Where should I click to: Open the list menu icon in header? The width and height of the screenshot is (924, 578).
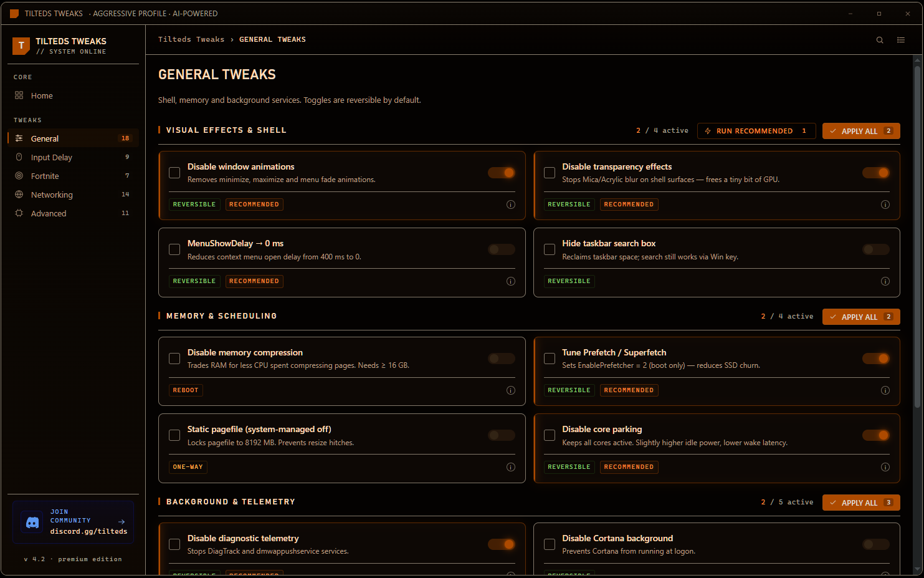pyautogui.click(x=901, y=40)
